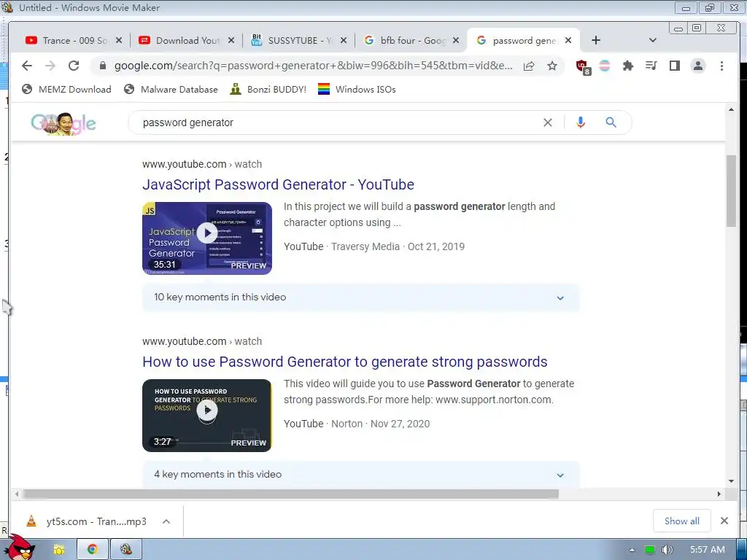Image resolution: width=747 pixels, height=560 pixels.
Task: Open file explorer on taskbar
Action: coord(58,550)
